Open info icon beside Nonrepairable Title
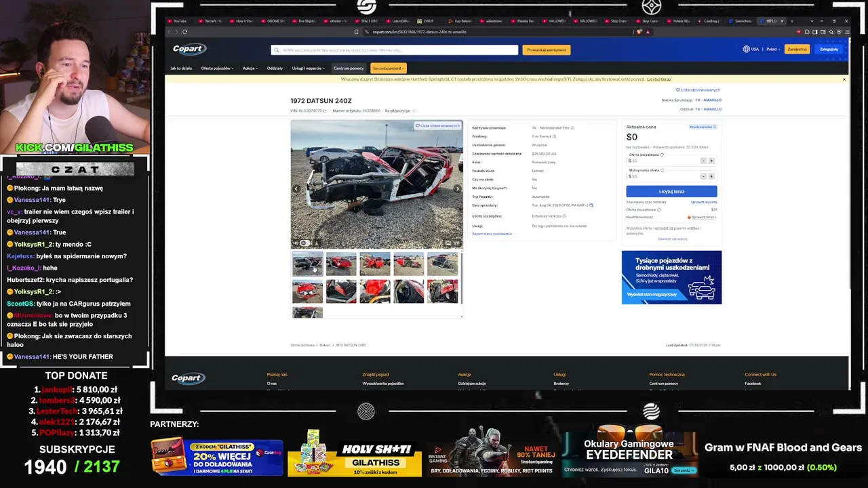Screen dimensions: 868x488 click(572, 127)
